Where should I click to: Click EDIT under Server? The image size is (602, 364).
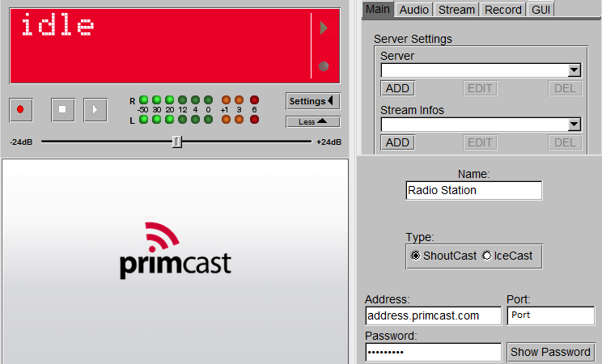[x=480, y=88]
